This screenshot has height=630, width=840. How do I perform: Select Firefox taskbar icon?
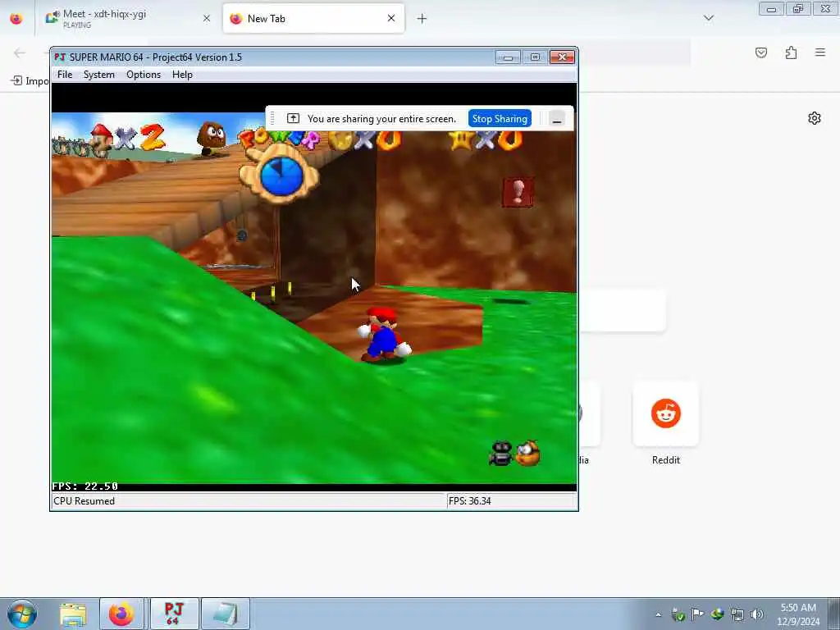(121, 614)
